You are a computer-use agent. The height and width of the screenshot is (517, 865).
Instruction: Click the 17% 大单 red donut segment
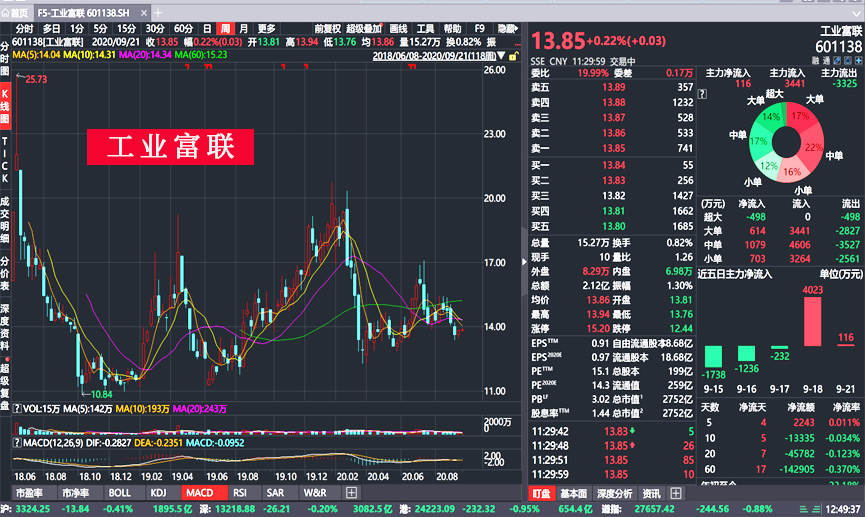click(x=800, y=116)
